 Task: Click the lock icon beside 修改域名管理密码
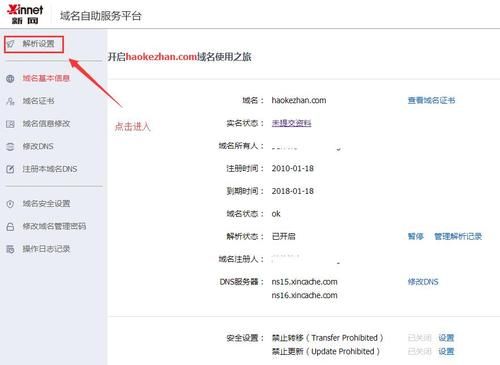pyautogui.click(x=10, y=227)
